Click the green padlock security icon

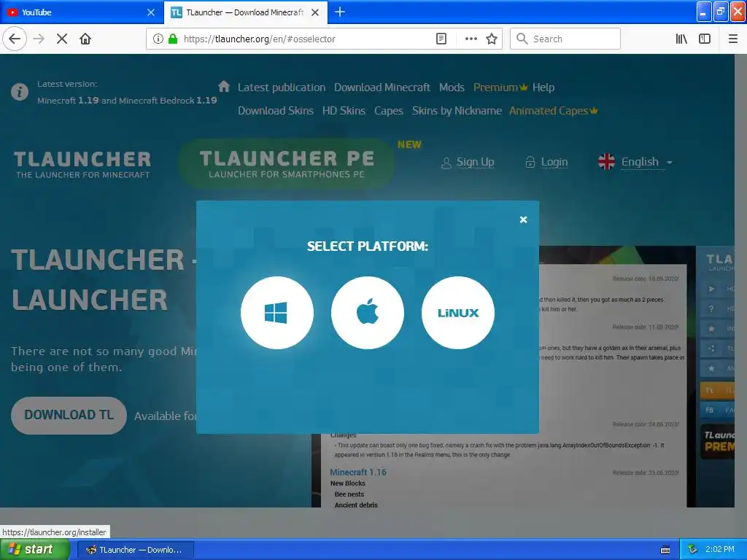(173, 39)
